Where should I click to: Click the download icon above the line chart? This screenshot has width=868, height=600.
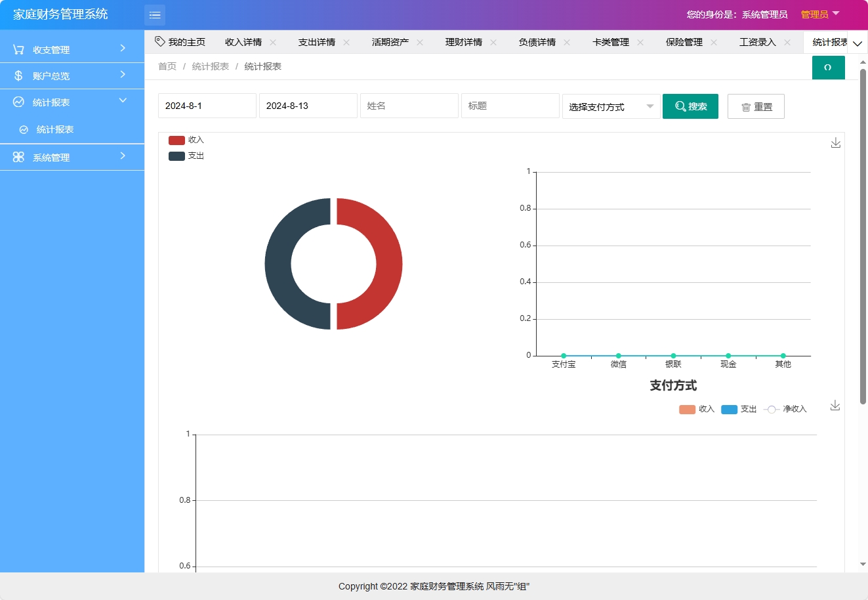click(x=835, y=405)
